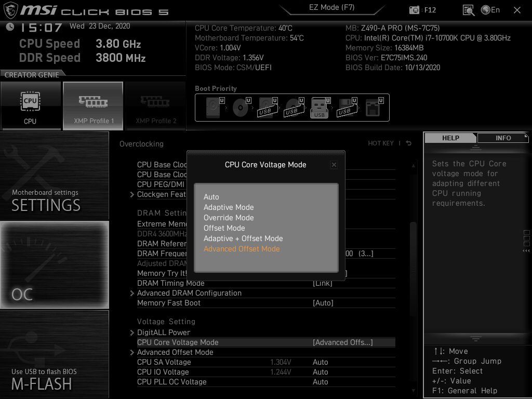The height and width of the screenshot is (399, 532).
Task: Choose Adaptive Mode voltage option
Action: 229,207
